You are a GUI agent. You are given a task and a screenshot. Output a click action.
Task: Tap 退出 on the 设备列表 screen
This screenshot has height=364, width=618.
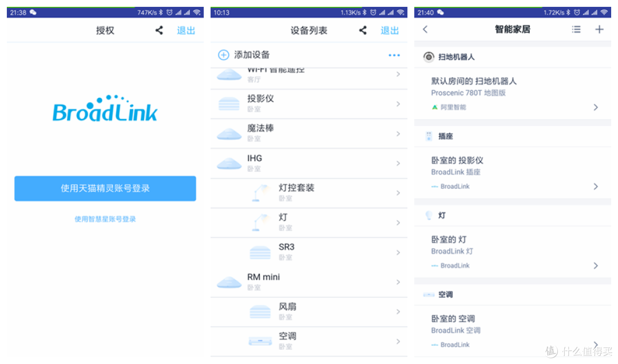pos(390,30)
